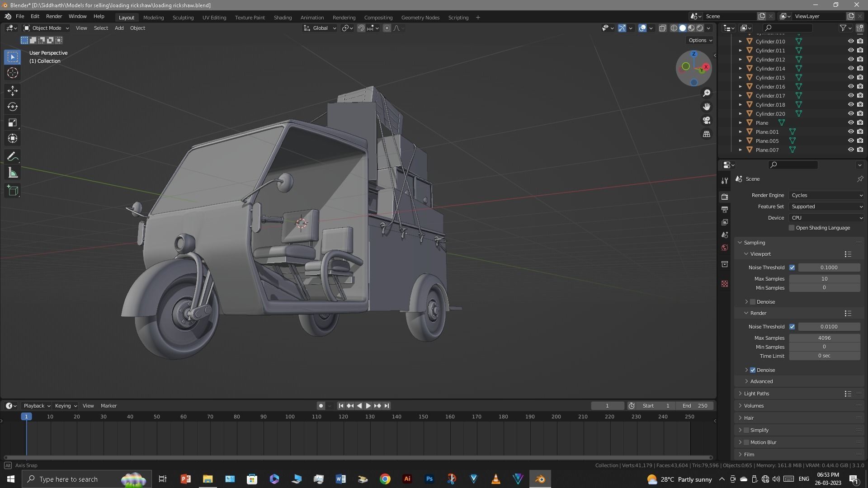Open viewport Options button
The image size is (868, 488).
pyautogui.click(x=700, y=40)
